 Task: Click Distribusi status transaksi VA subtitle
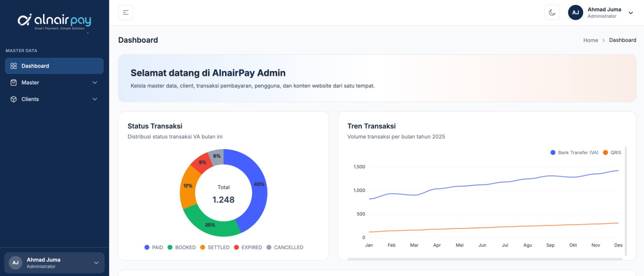click(175, 137)
